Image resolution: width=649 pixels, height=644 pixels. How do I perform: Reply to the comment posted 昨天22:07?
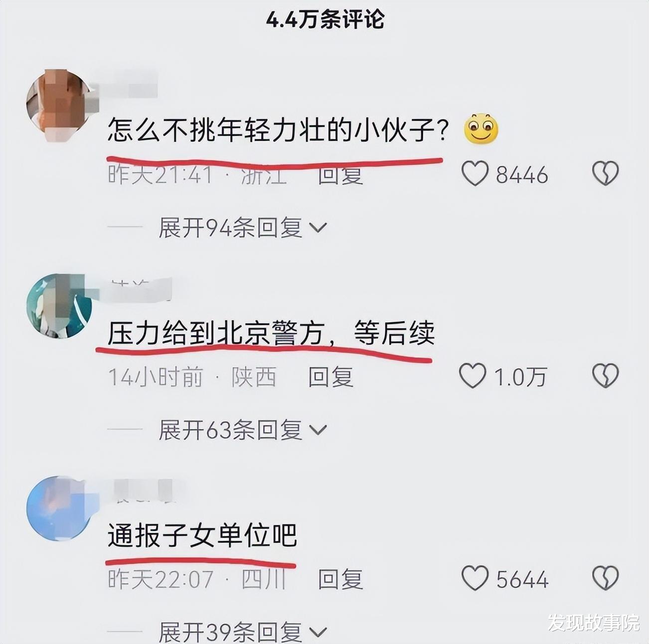340,579
